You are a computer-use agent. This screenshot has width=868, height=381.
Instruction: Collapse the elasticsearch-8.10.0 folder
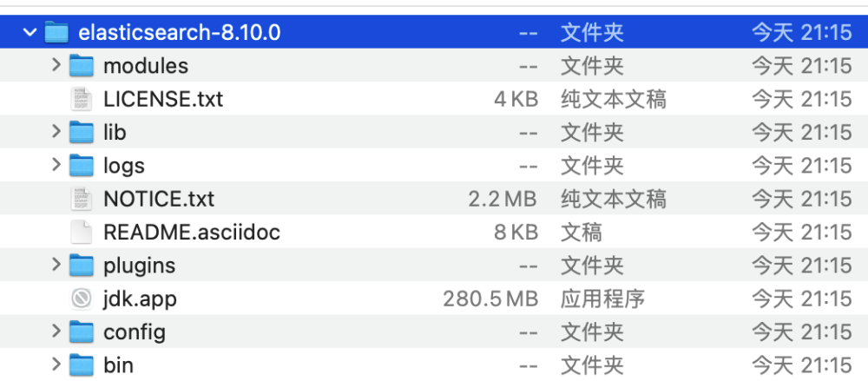(x=30, y=33)
